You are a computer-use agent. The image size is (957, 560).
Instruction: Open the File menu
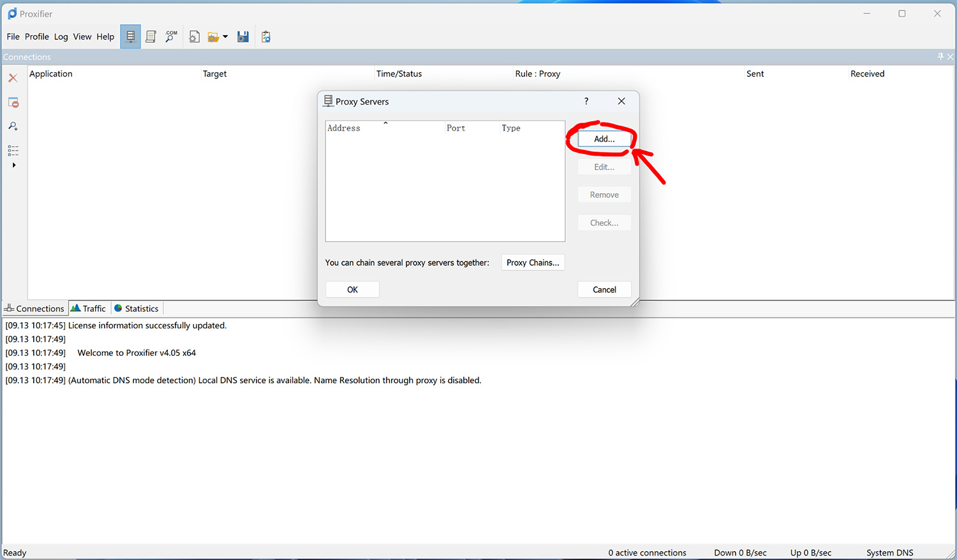click(13, 36)
